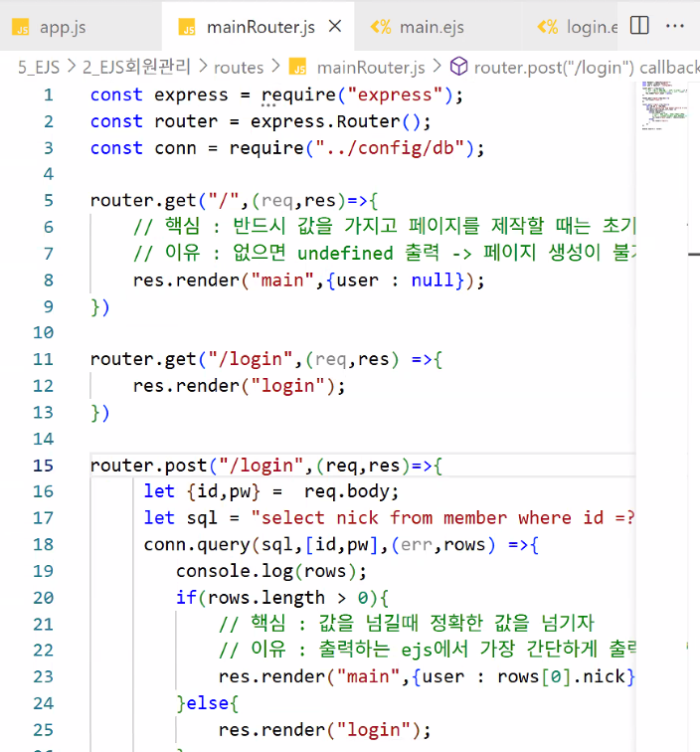The height and width of the screenshot is (752, 700).
Task: Click the 2_EJS회원관리 breadcrumb
Action: tap(136, 67)
